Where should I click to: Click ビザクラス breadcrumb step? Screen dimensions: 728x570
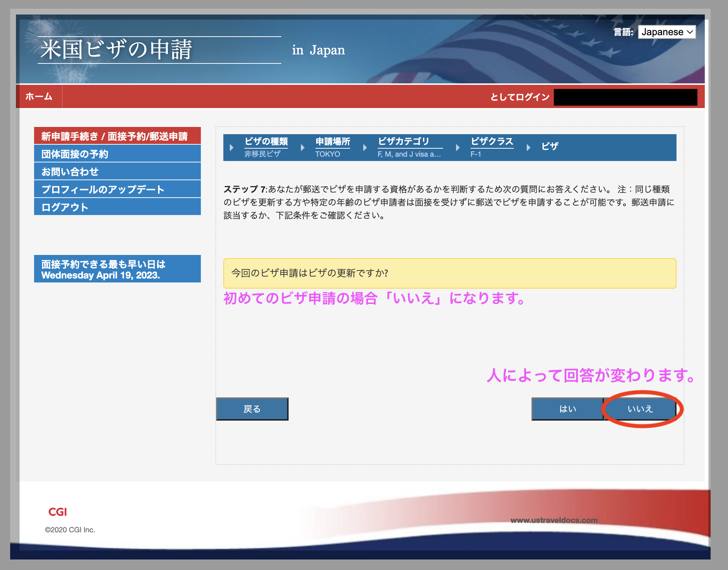[492, 141]
